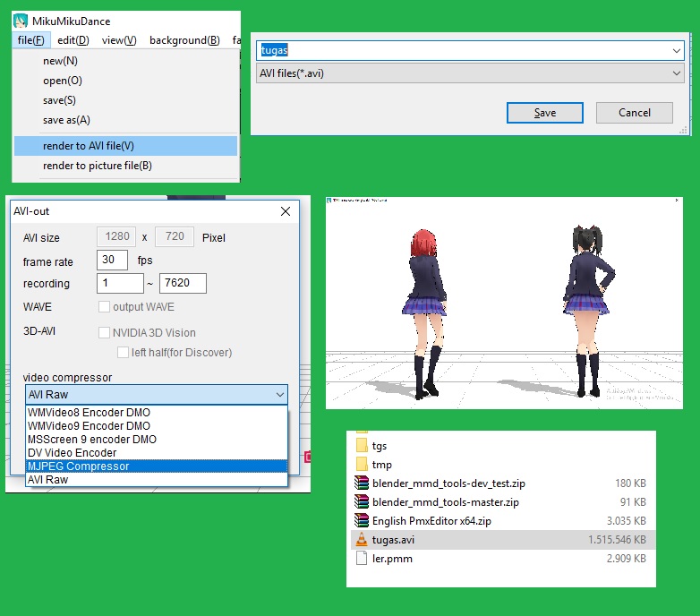Viewport: 700px width, 616px height.
Task: Click the 91 KB size value
Action: [x=633, y=501]
